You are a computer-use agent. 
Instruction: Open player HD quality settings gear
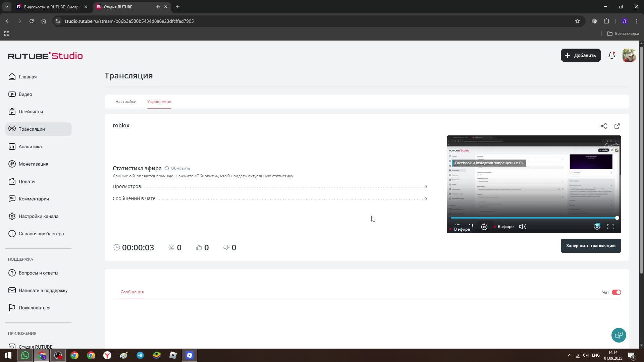pyautogui.click(x=597, y=227)
